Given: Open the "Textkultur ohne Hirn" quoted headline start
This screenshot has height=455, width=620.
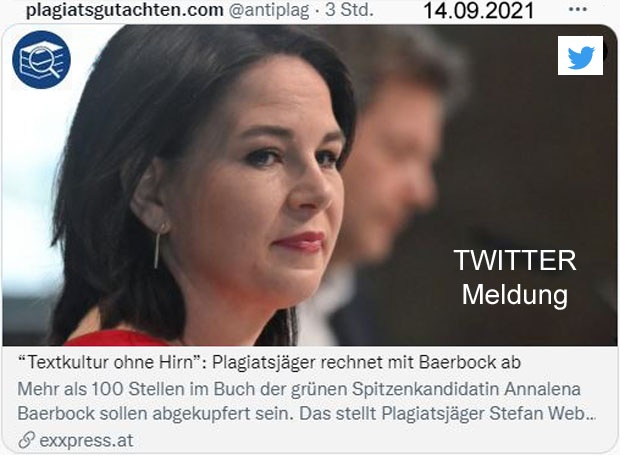Looking at the screenshot, I should pyautogui.click(x=111, y=362).
